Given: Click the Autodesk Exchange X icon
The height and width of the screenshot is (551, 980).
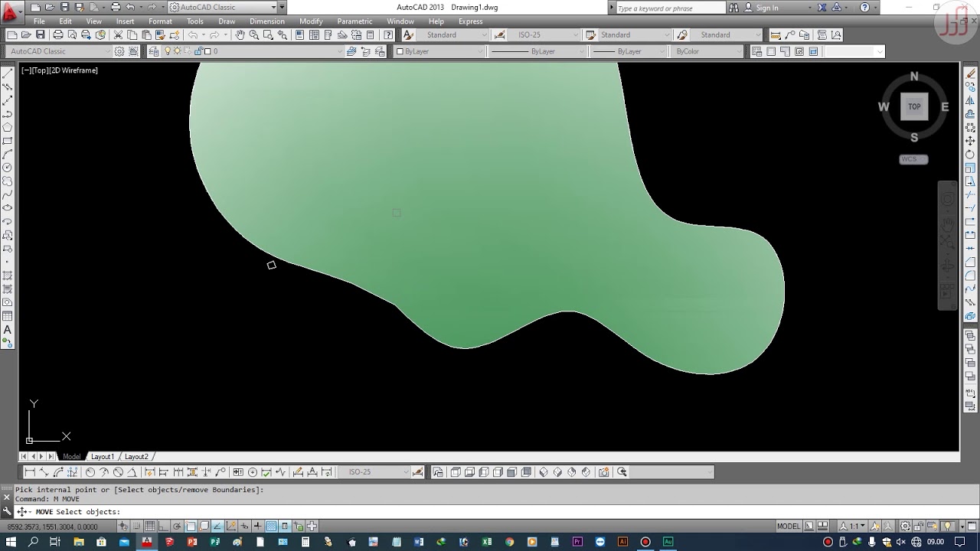Looking at the screenshot, I should pos(822,8).
